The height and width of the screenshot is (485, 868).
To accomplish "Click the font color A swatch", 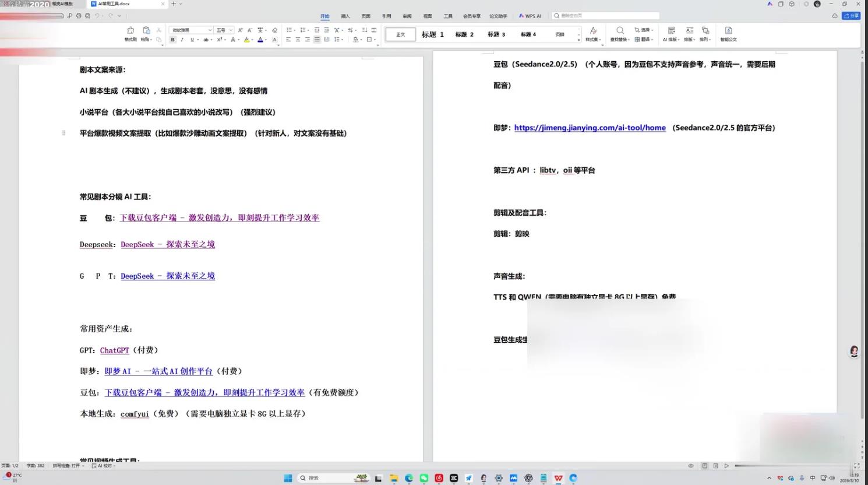I will coord(260,40).
